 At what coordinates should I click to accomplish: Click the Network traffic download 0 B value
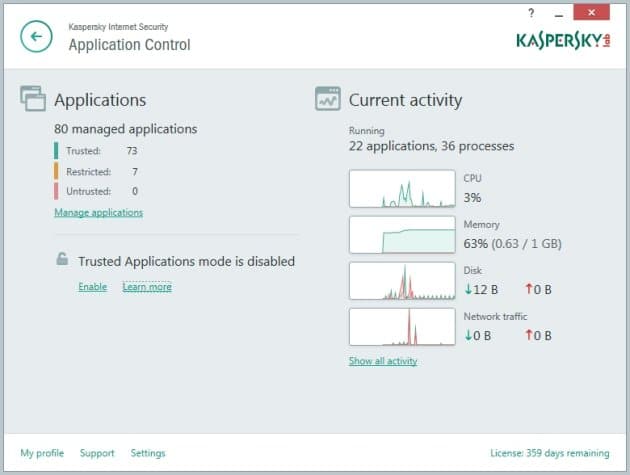click(x=478, y=335)
